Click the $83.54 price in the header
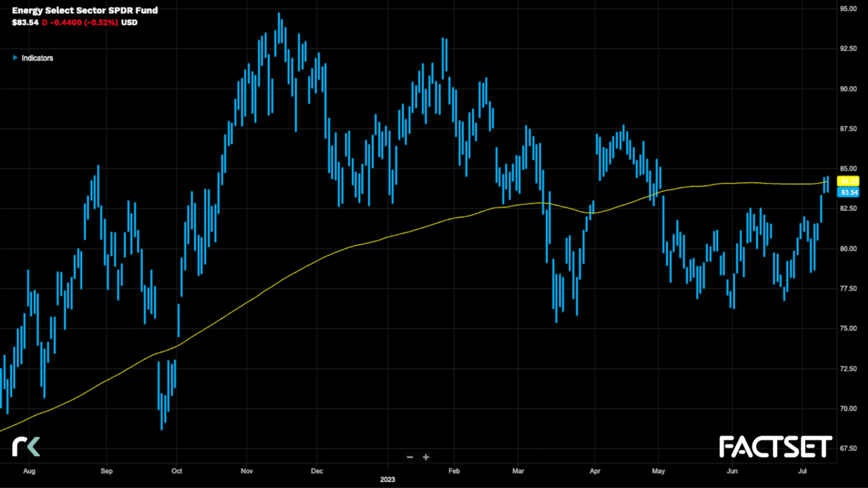Image resolution: width=868 pixels, height=488 pixels. pyautogui.click(x=25, y=22)
